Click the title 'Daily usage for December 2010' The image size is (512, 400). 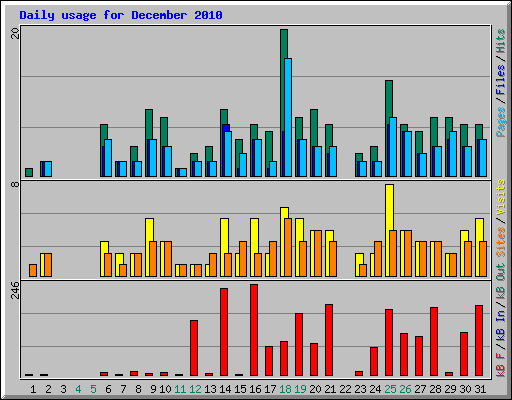[x=121, y=15]
